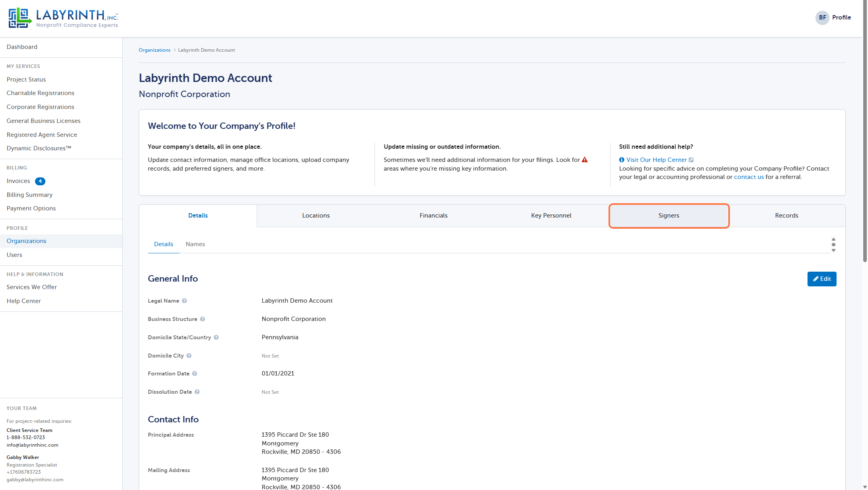This screenshot has height=490, width=868.
Task: Click the scrollbar down arrow
Action: point(865,487)
